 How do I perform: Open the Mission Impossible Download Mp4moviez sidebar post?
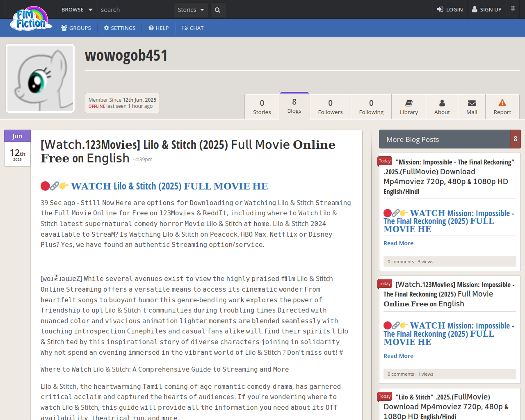(x=449, y=177)
